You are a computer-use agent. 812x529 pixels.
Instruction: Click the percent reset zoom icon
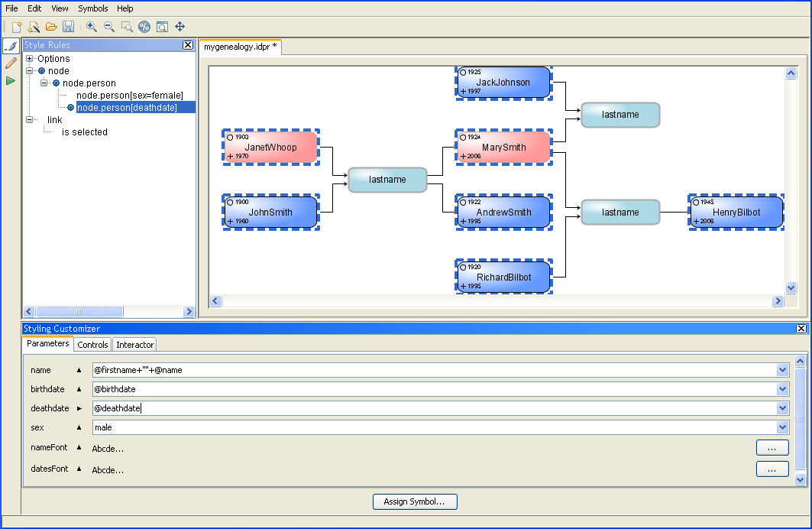click(x=144, y=27)
